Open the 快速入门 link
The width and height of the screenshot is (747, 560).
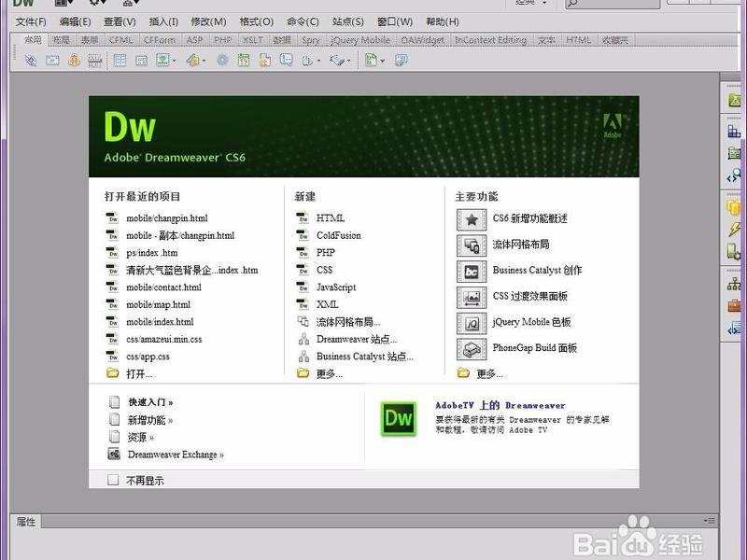[150, 402]
